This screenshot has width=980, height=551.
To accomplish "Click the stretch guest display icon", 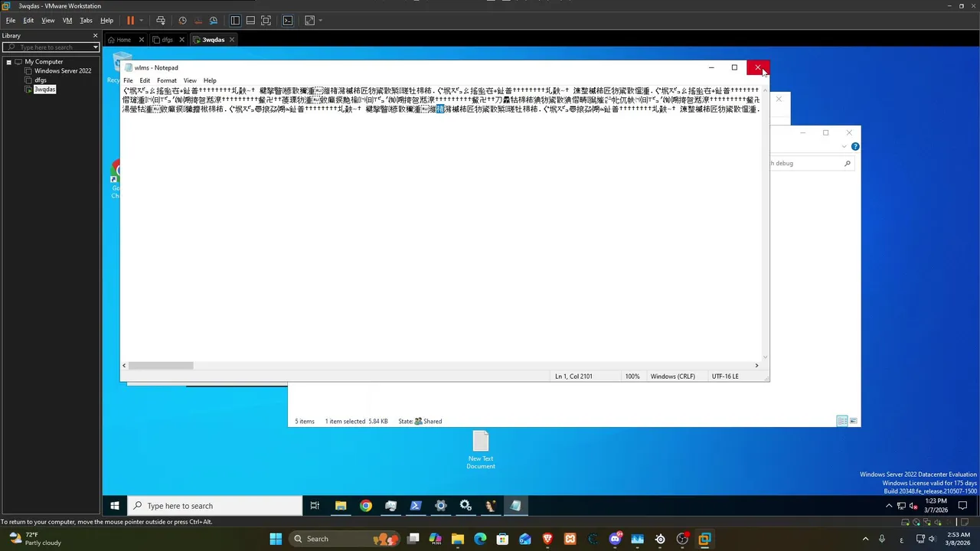I will coord(309,21).
